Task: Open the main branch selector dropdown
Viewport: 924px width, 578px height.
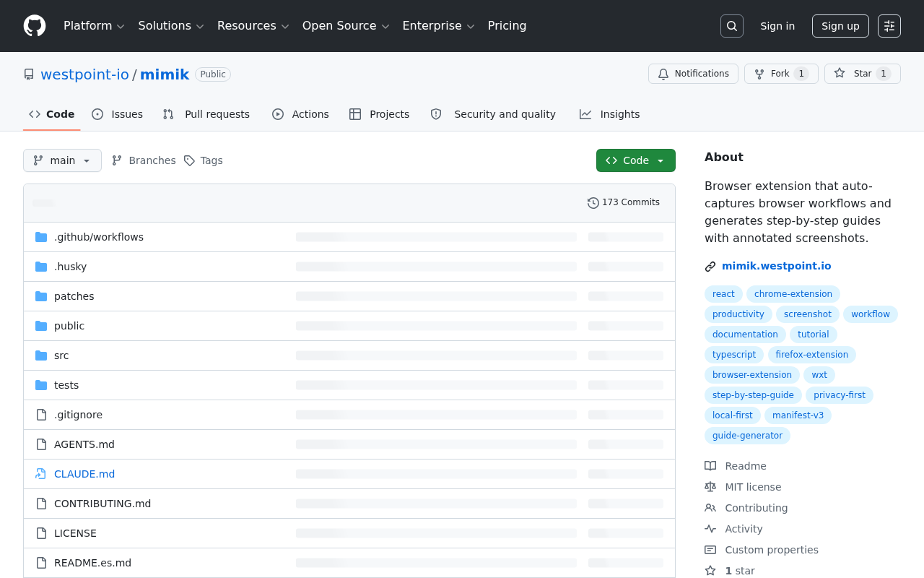Action: tap(62, 160)
